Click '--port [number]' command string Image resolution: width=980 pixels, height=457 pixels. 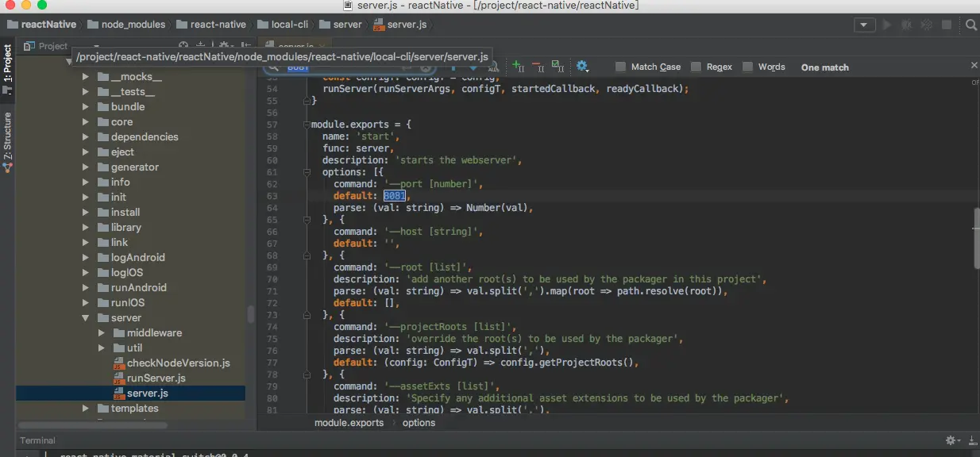click(x=433, y=184)
